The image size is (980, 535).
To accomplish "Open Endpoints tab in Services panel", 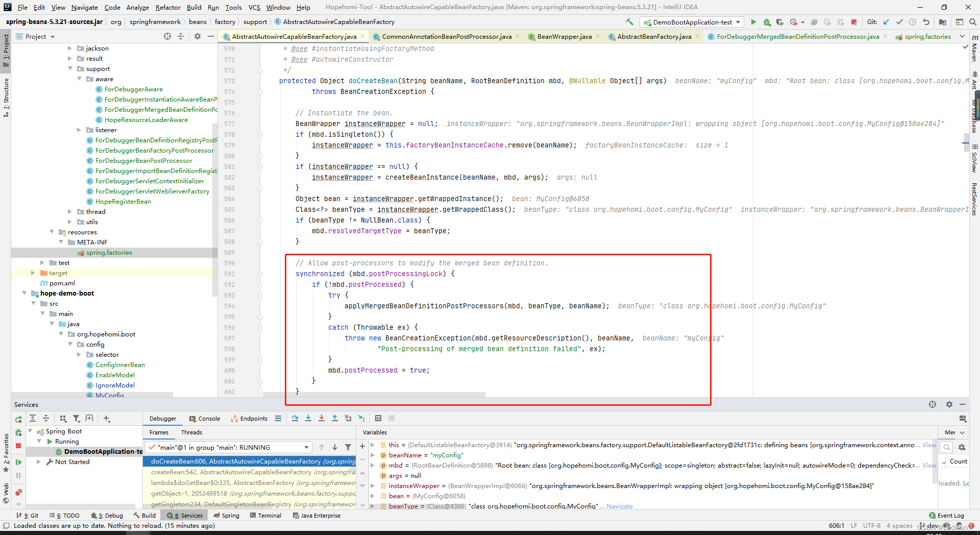I will [249, 419].
